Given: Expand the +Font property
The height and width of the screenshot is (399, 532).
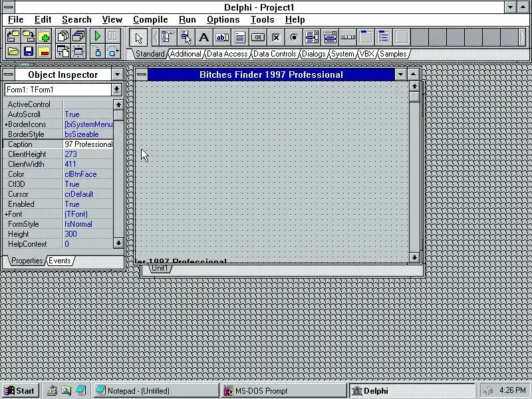Looking at the screenshot, I should tap(6, 214).
